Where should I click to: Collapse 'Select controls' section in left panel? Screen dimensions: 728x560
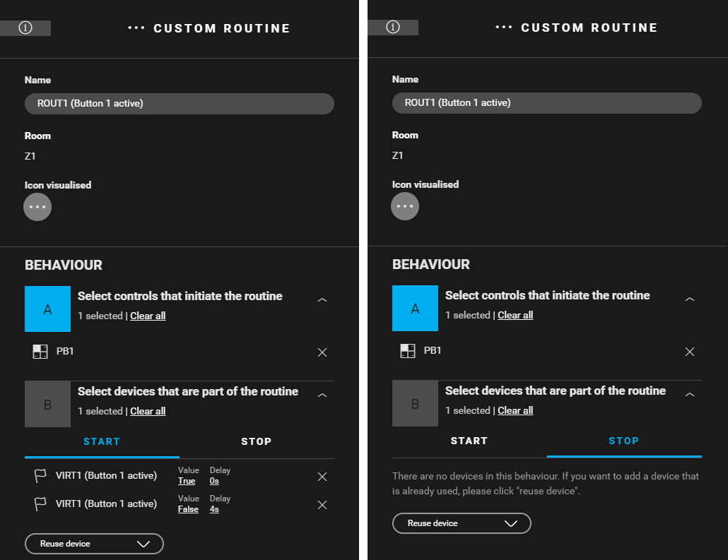322,300
